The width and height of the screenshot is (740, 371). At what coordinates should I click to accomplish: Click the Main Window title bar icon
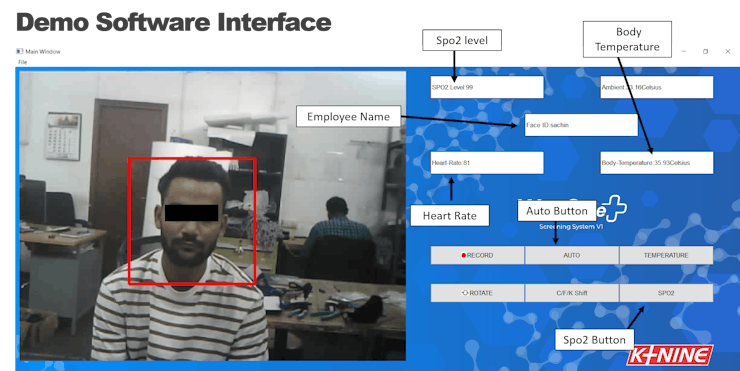[19, 51]
